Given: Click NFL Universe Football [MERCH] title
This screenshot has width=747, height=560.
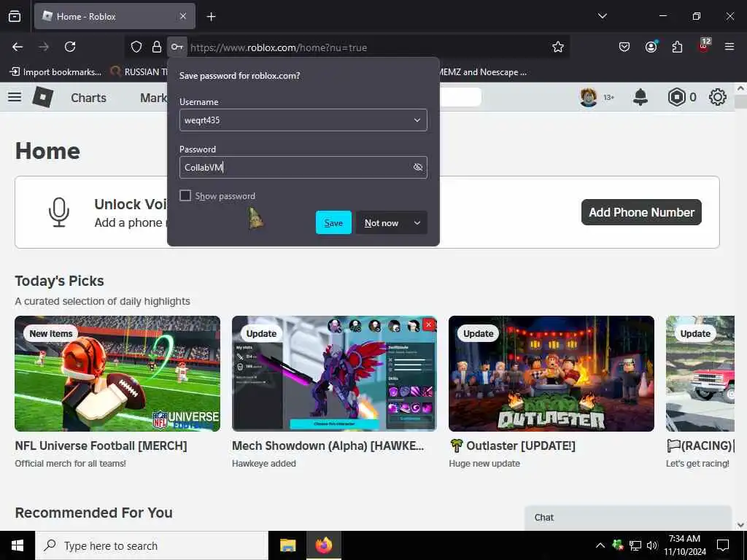Looking at the screenshot, I should coord(101,446).
